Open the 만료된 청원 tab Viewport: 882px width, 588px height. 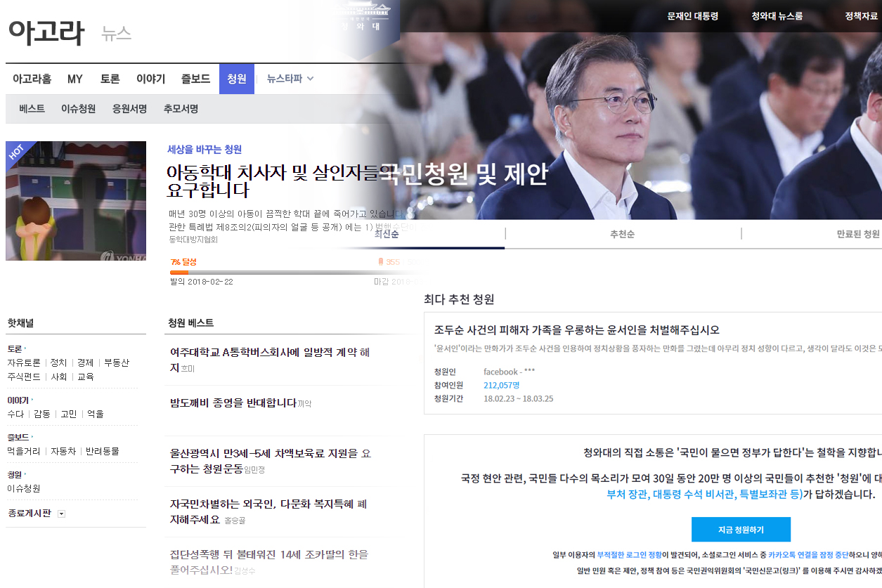click(x=857, y=234)
